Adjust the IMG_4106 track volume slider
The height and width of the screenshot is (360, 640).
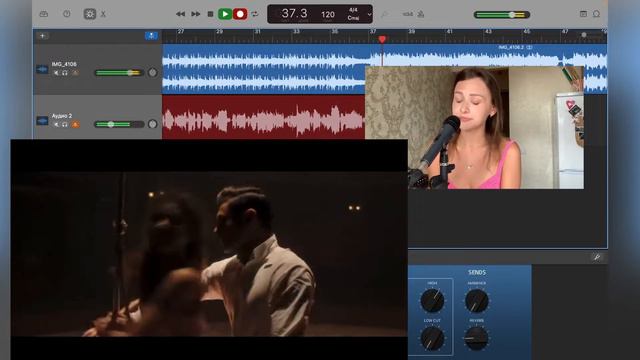pos(119,73)
